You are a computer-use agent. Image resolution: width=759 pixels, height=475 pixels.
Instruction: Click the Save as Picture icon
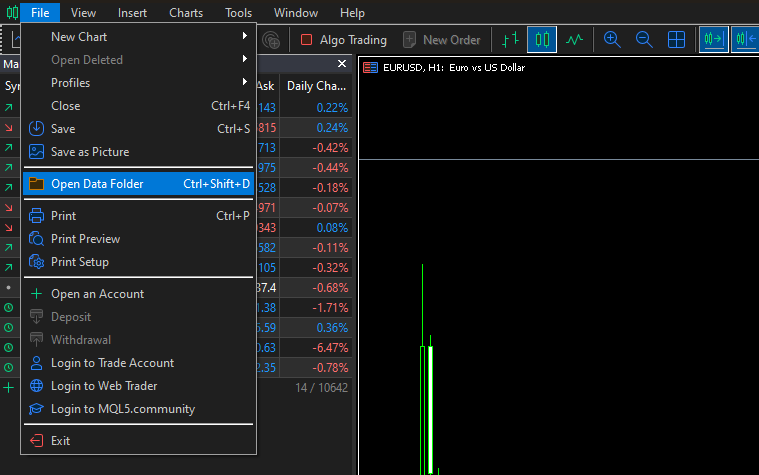(36, 152)
